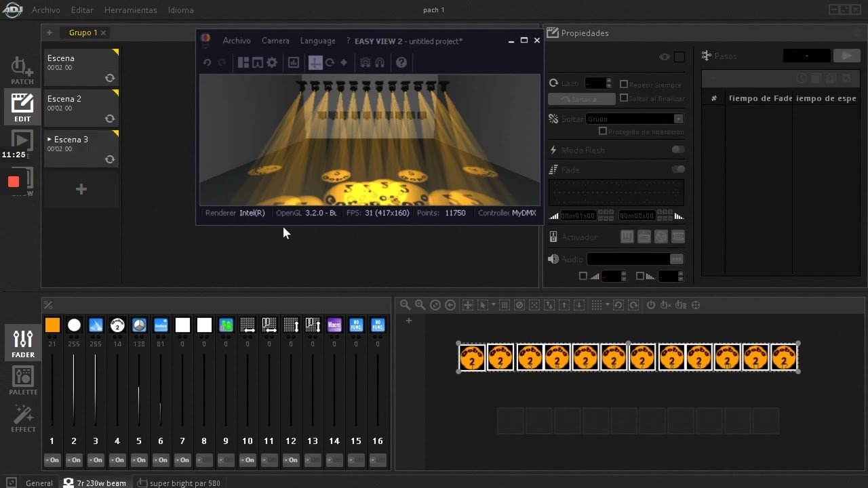Click the redo rotation icon in fixture toolbar
This screenshot has height=488, width=868.
click(633, 305)
